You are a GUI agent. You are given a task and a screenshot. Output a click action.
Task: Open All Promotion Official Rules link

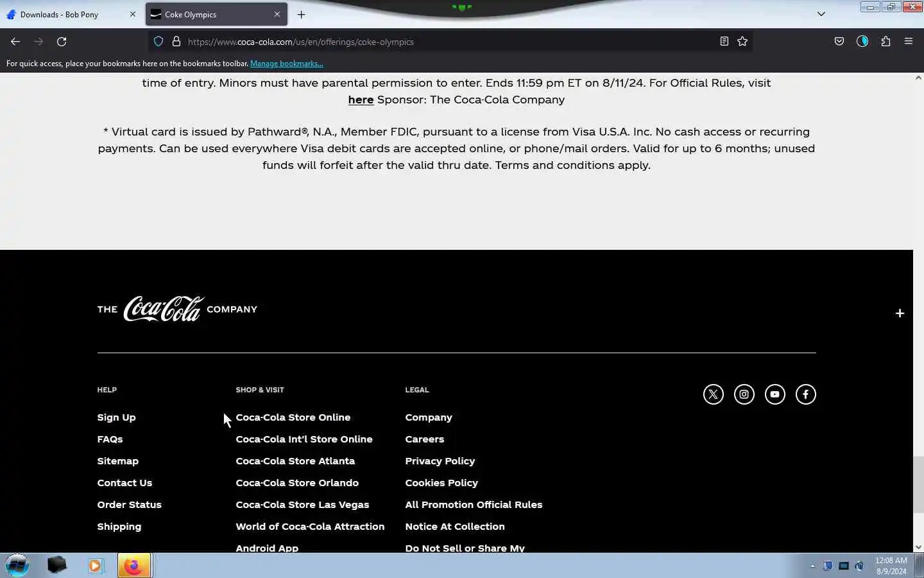474,505
